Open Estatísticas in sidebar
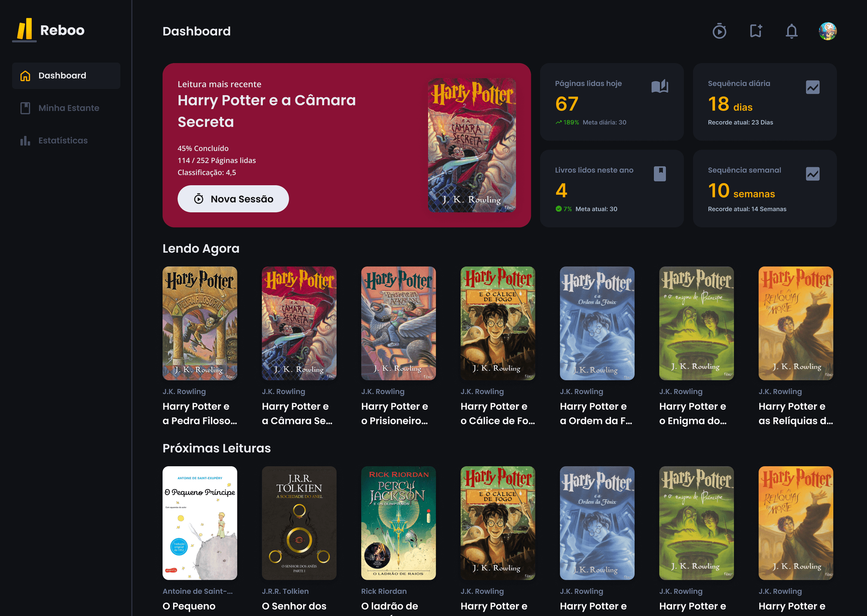Screen dimensions: 867x616 66,140
